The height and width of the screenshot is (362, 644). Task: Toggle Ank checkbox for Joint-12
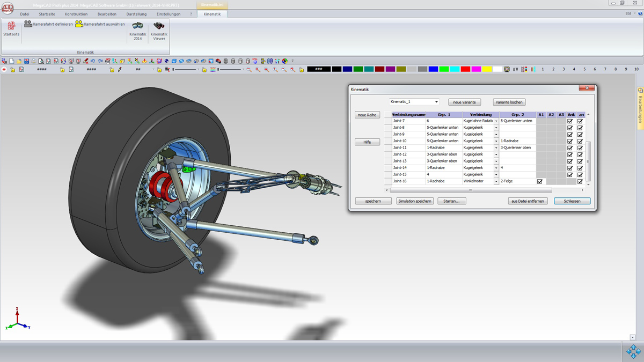click(570, 154)
